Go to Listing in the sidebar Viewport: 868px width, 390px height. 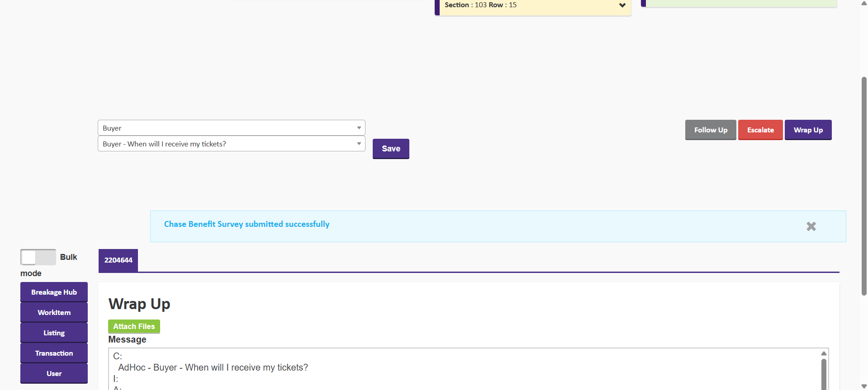point(54,333)
